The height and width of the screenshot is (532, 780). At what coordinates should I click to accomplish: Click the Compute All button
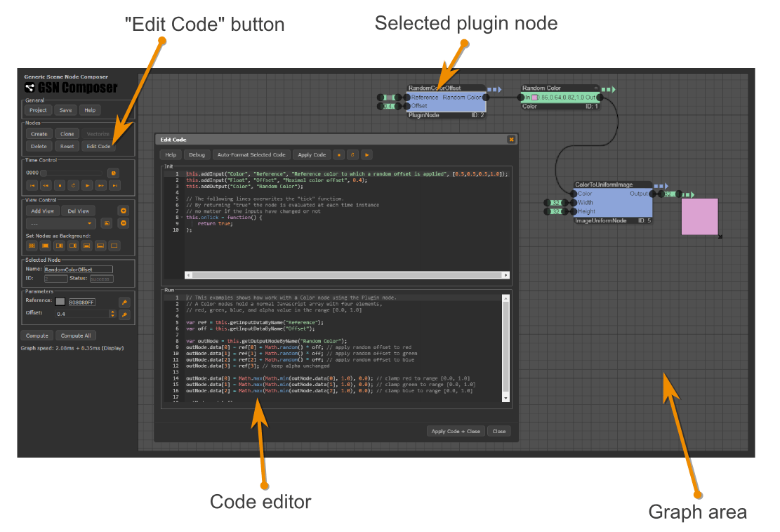pyautogui.click(x=75, y=335)
